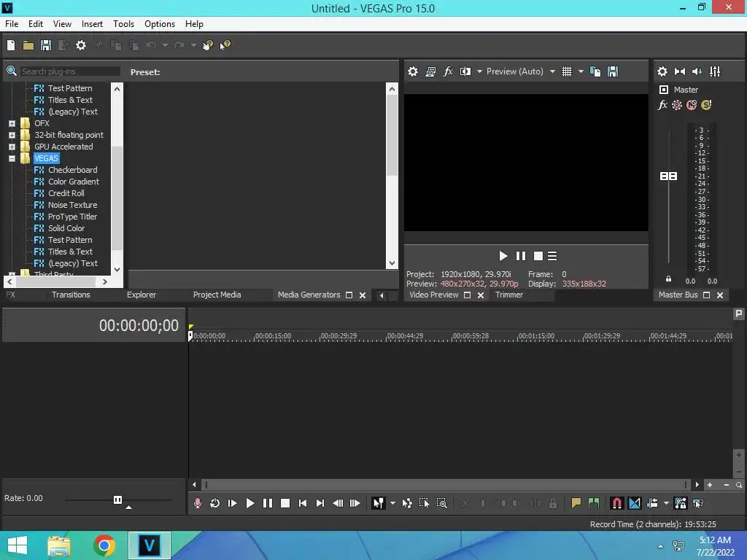Expand the 32-bit floating point folder
747x560 pixels.
point(12,135)
